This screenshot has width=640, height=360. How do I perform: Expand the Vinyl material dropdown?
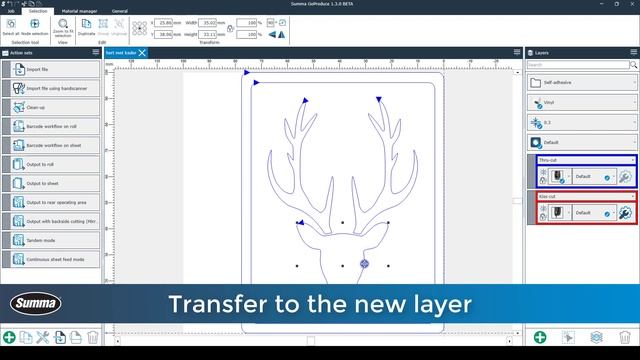coord(582,102)
